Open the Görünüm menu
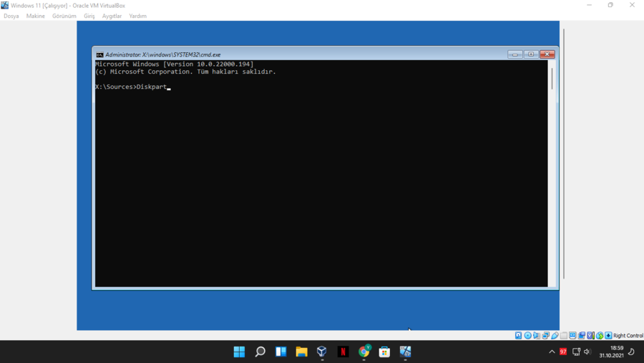Image resolution: width=644 pixels, height=363 pixels. [x=64, y=16]
